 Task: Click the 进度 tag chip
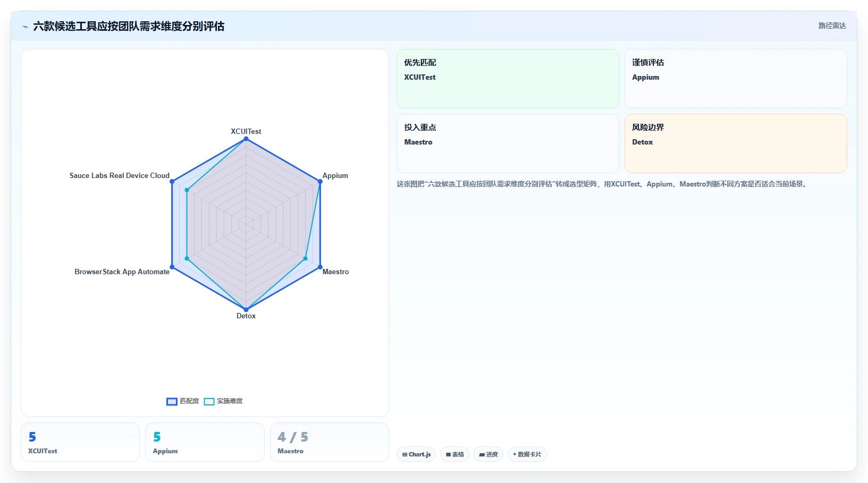pos(488,454)
